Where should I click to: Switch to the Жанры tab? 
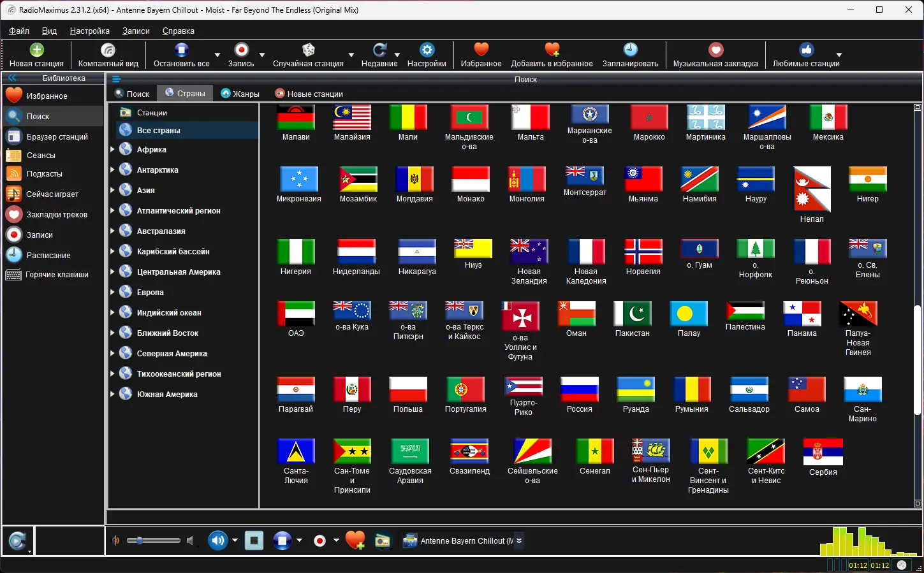click(240, 94)
